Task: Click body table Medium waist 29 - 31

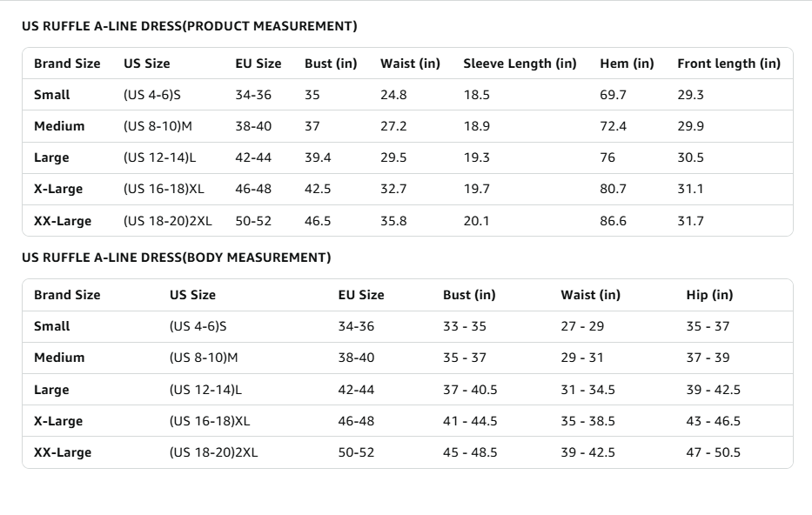Action: coord(582,358)
